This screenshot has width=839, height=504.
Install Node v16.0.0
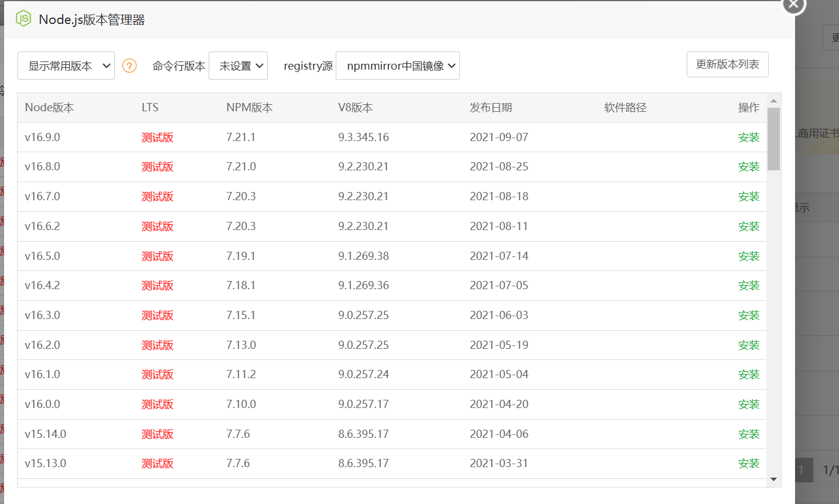(x=749, y=404)
